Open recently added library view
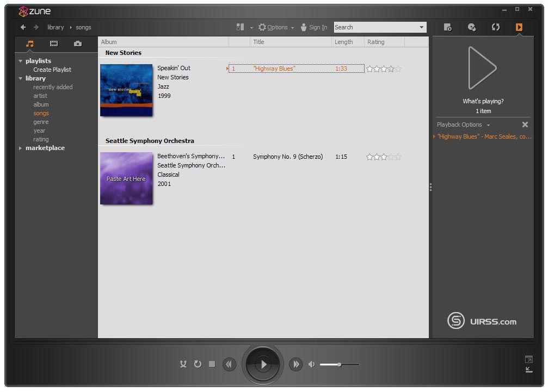 pyautogui.click(x=53, y=87)
